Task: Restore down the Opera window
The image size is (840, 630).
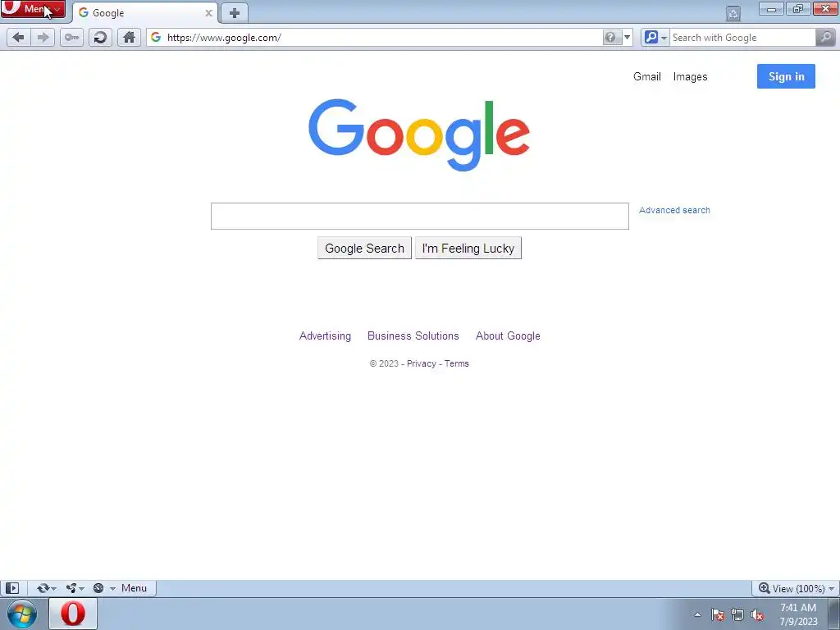Action: tap(798, 9)
